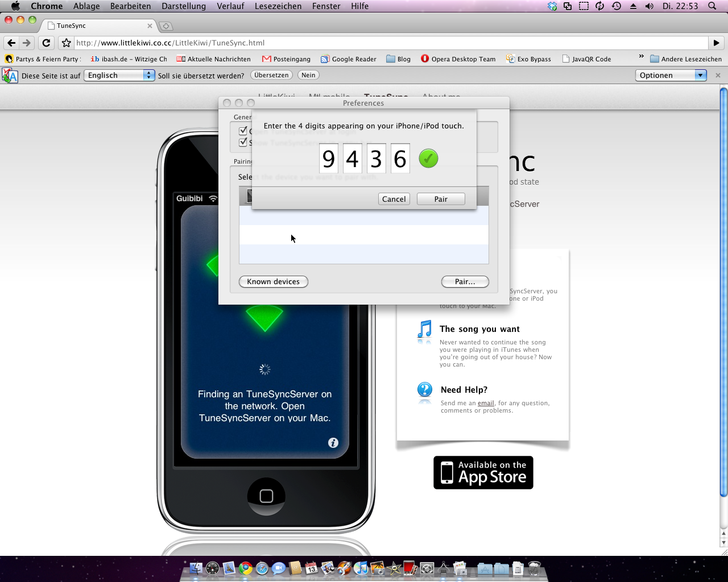
Task: Open the JavaQR Code bookmark
Action: click(586, 59)
